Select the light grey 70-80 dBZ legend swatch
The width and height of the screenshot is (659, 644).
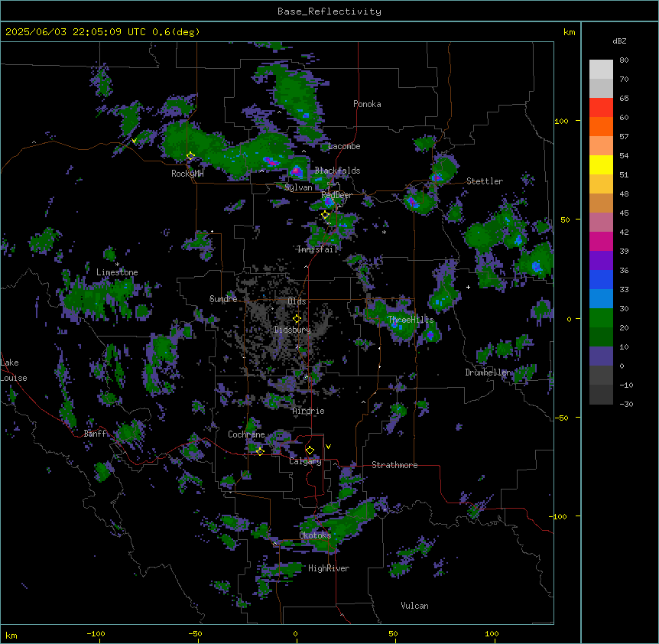coord(601,70)
